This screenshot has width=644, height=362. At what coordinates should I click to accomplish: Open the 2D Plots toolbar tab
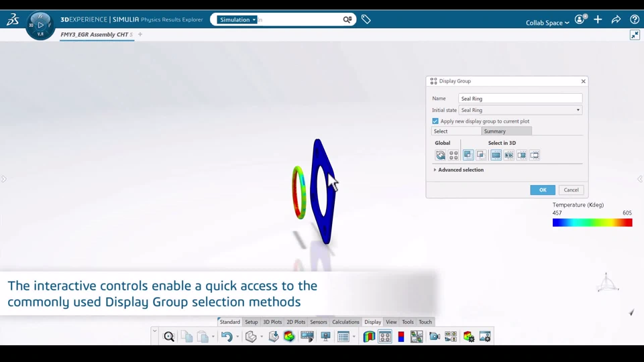(296, 322)
